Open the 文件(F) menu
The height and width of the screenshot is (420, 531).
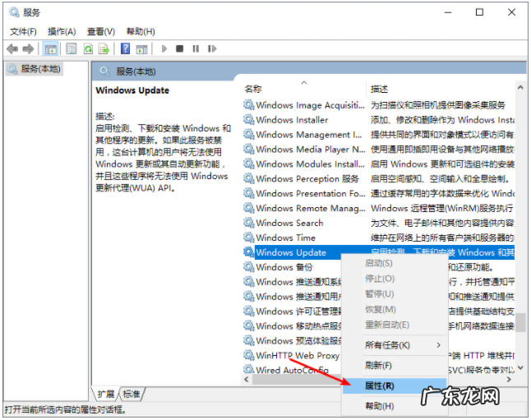tap(23, 32)
